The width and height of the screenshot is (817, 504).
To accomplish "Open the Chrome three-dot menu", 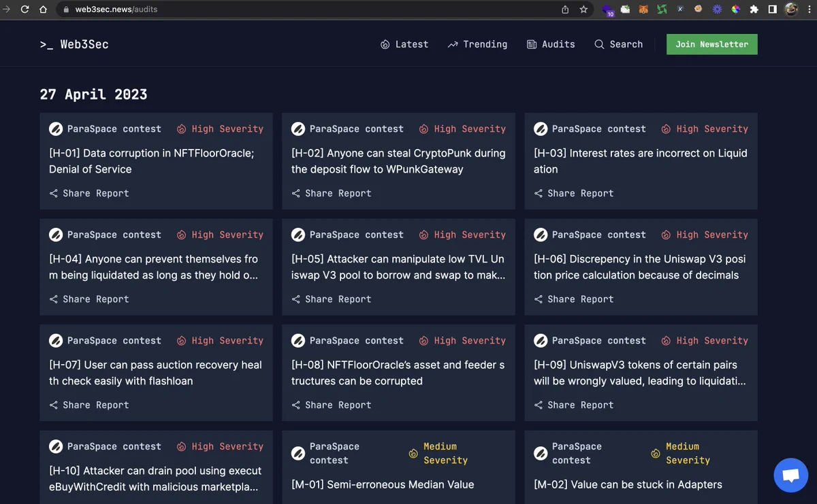I will point(808,10).
